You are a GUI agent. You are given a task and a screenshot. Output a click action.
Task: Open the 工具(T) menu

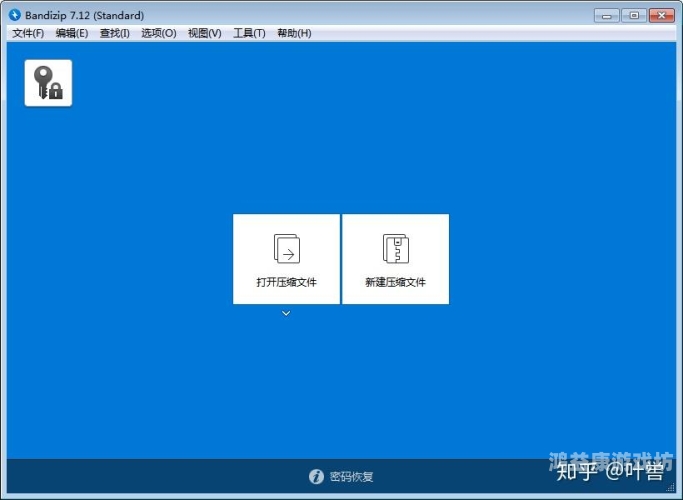(x=249, y=33)
